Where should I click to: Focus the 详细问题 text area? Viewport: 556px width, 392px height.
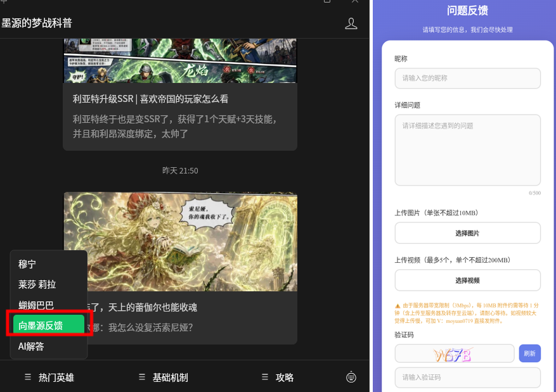coord(467,150)
